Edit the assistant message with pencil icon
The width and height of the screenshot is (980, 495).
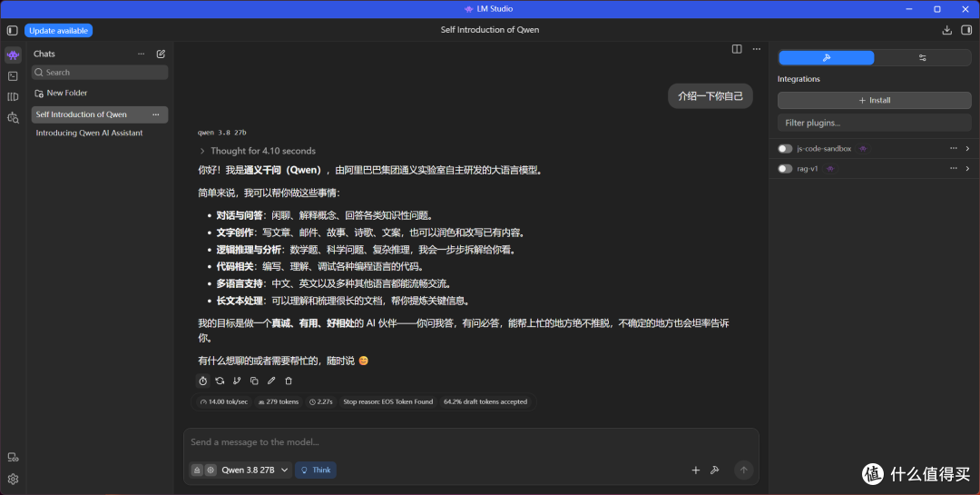coord(271,381)
